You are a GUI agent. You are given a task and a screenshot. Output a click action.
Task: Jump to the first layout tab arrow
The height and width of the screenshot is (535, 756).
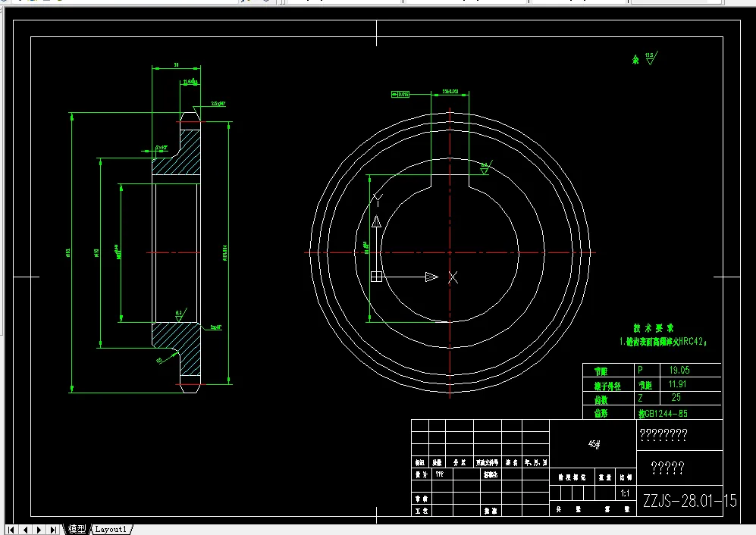(x=10, y=530)
